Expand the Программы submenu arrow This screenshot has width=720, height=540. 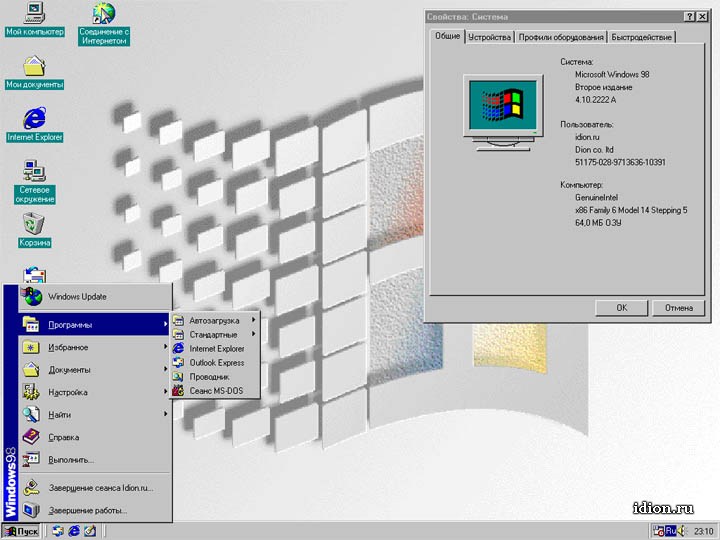pos(165,325)
